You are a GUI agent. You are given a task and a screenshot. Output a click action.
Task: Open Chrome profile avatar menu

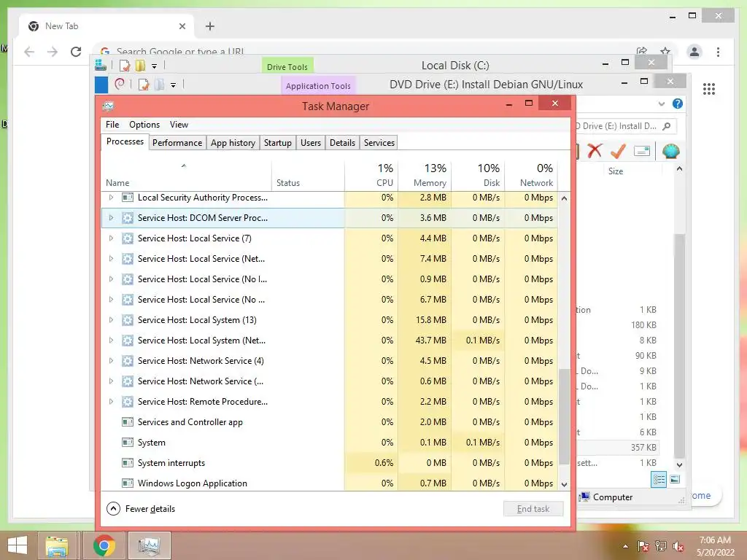coord(694,52)
